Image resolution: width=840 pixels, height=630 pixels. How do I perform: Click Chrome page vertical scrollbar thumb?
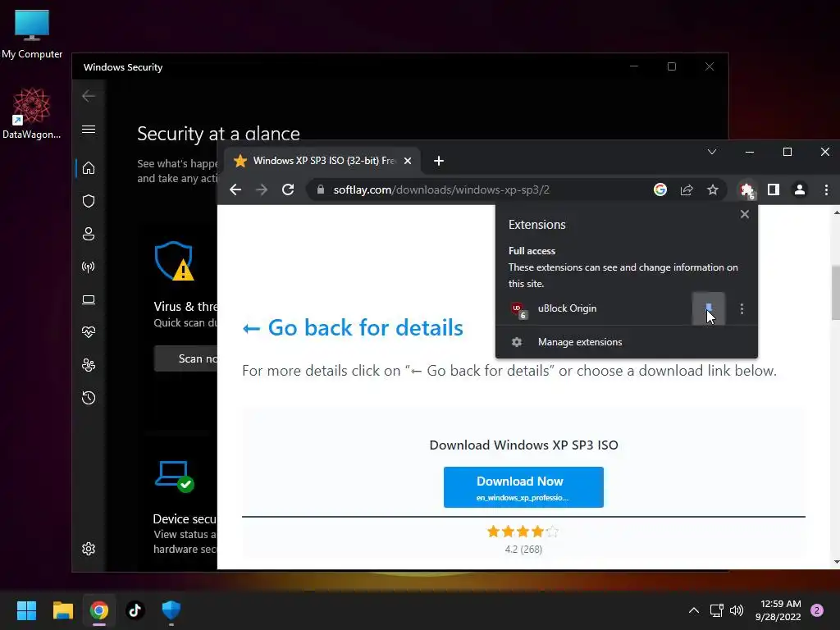(x=836, y=293)
